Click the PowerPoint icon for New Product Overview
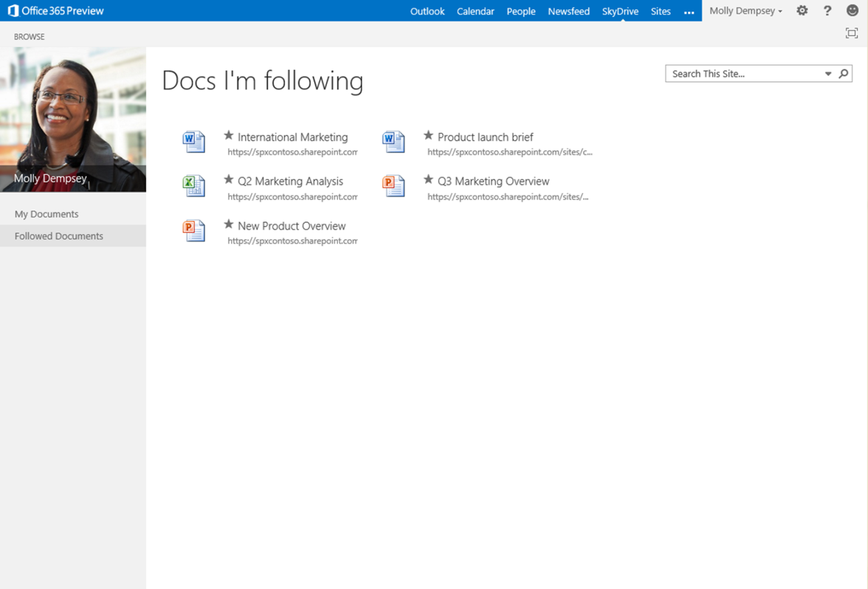 tap(194, 230)
